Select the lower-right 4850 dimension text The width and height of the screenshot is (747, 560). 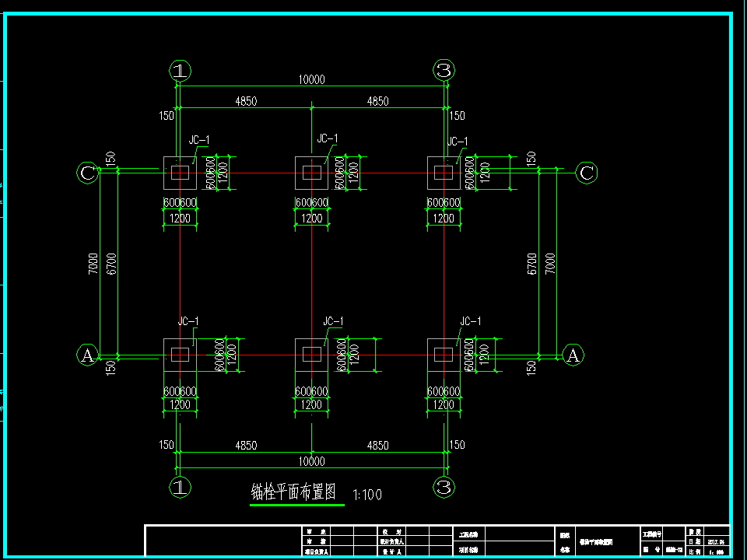[x=378, y=445]
